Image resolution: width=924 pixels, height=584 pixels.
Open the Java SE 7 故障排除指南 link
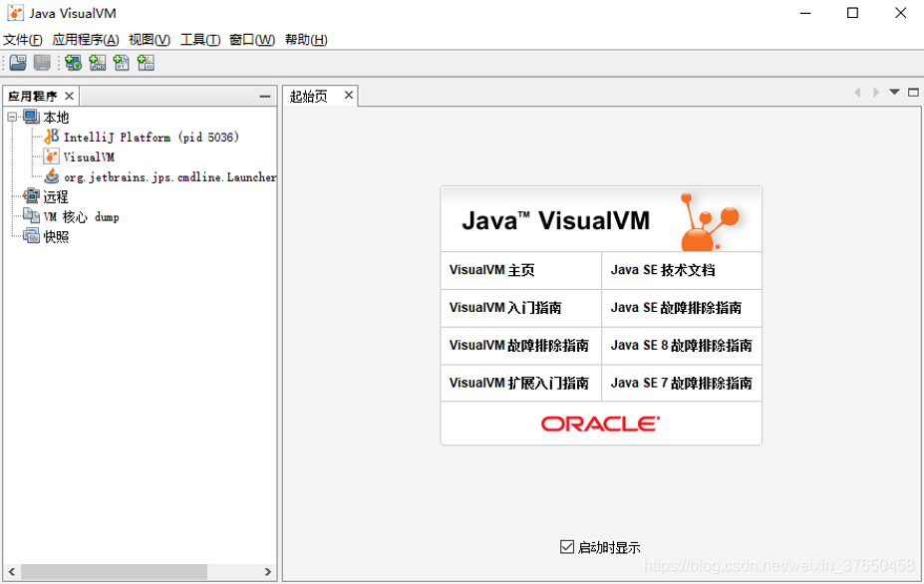click(x=681, y=383)
